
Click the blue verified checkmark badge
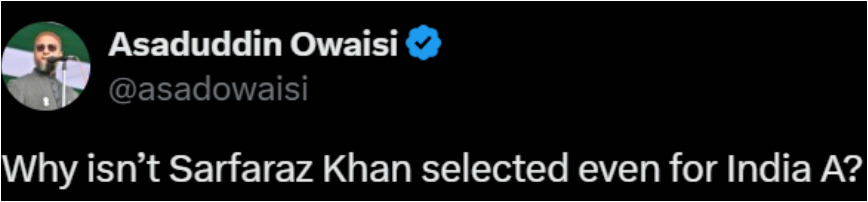pyautogui.click(x=423, y=43)
